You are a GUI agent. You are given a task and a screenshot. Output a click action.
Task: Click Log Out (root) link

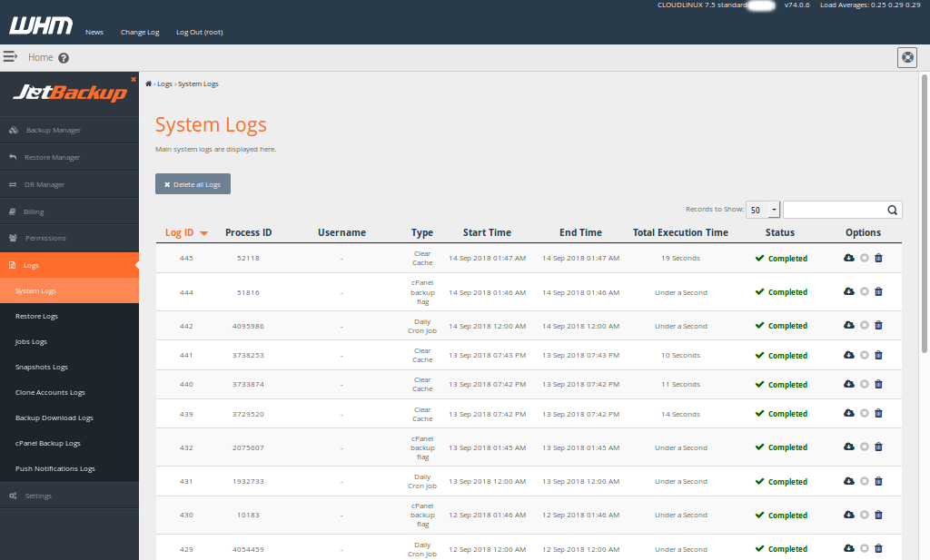click(199, 32)
